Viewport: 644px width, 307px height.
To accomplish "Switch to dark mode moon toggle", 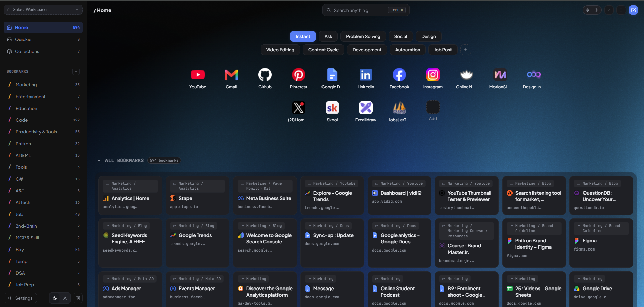I will coord(55,298).
